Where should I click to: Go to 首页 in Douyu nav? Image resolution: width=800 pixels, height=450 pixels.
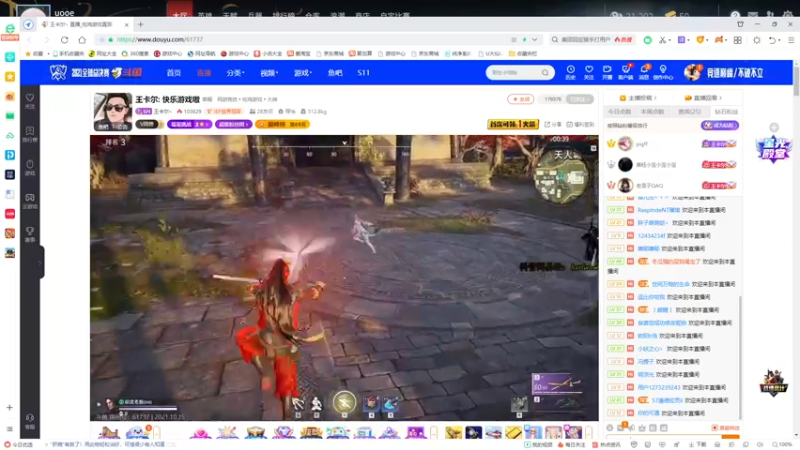pyautogui.click(x=173, y=73)
